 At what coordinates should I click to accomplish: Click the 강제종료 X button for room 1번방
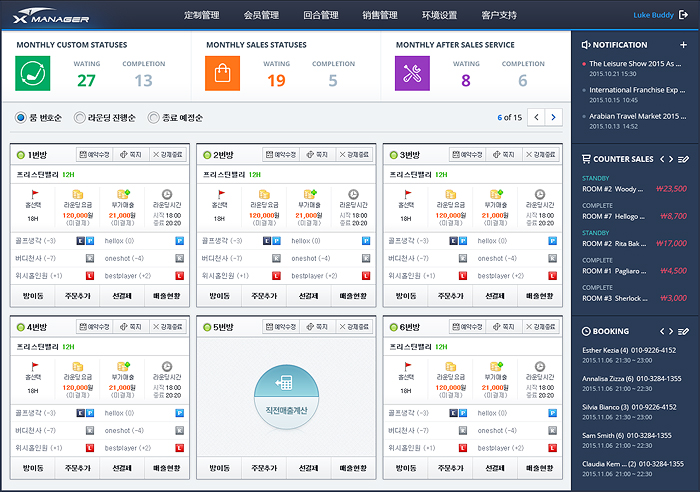170,155
